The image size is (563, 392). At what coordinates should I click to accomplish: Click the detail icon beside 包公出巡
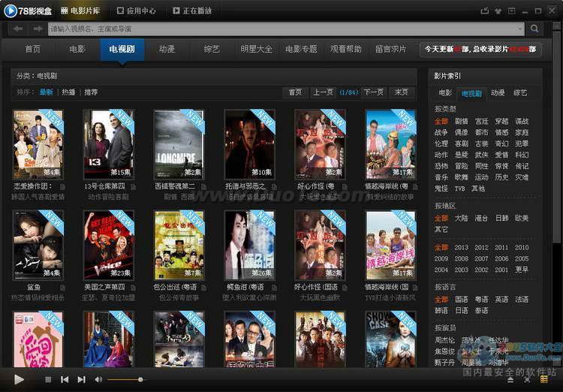(203, 288)
